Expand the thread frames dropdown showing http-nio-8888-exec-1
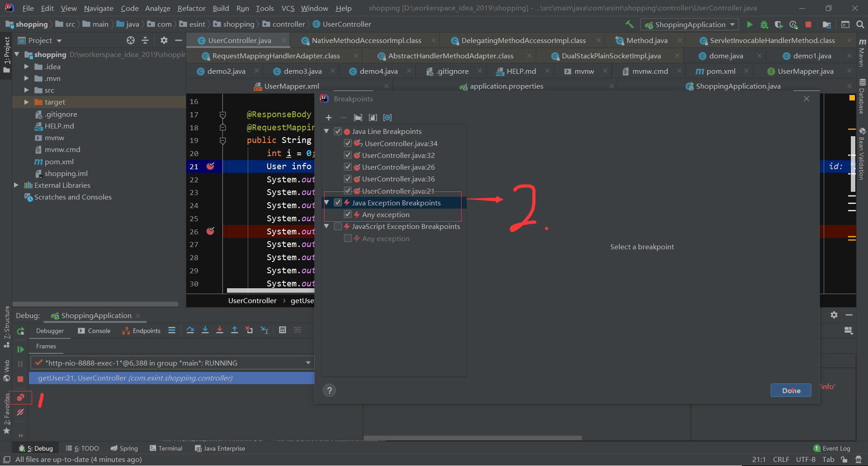This screenshot has width=868, height=466. pos(308,362)
